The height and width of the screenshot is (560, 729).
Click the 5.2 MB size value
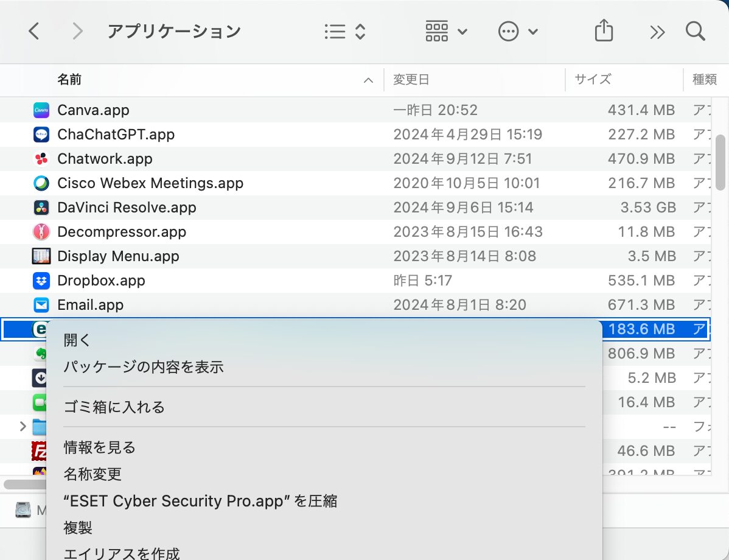tap(651, 377)
